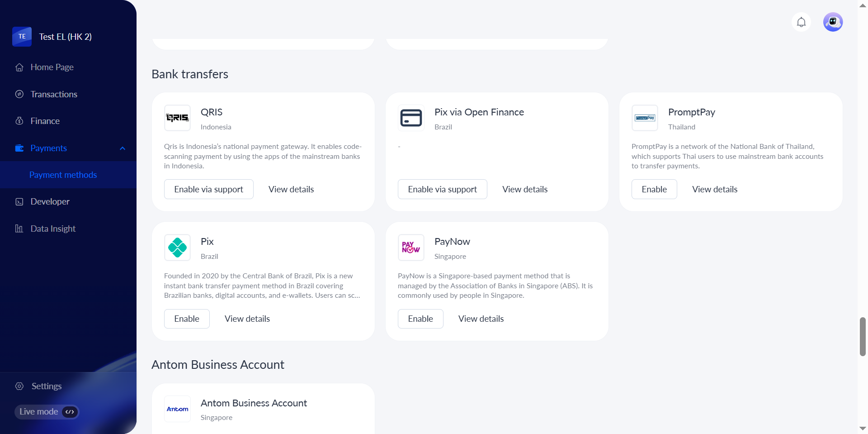This screenshot has height=434, width=868.
Task: Collapse the Payments menu chevron
Action: (123, 148)
